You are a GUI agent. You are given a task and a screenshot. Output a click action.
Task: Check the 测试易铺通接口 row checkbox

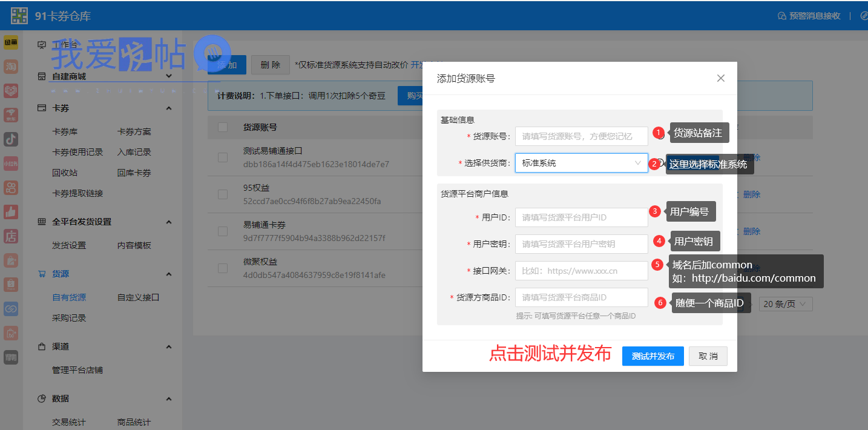pyautogui.click(x=223, y=157)
